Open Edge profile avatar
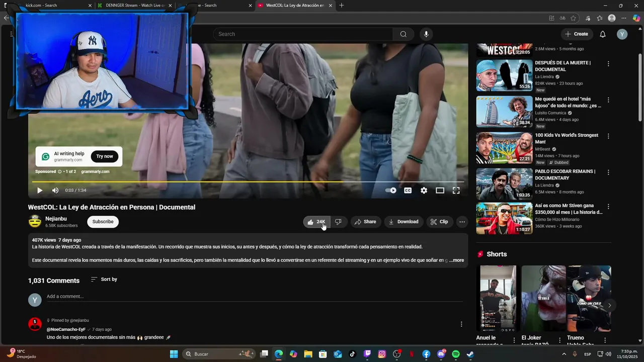The height and width of the screenshot is (362, 644). 612,18
